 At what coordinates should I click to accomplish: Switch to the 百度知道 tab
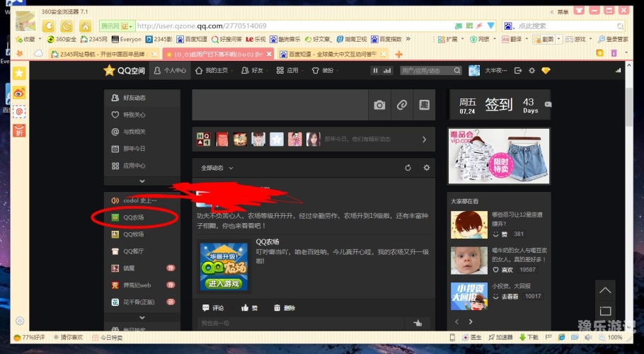(332, 55)
